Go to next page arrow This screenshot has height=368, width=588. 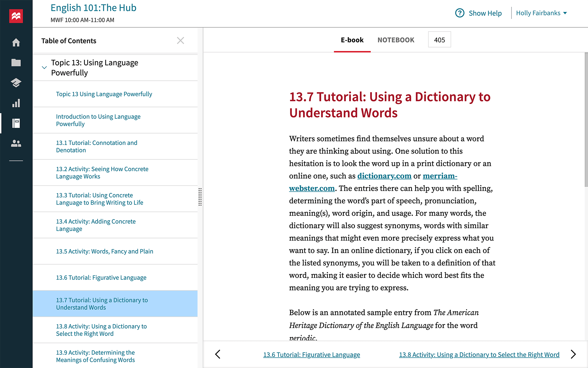pos(573,354)
